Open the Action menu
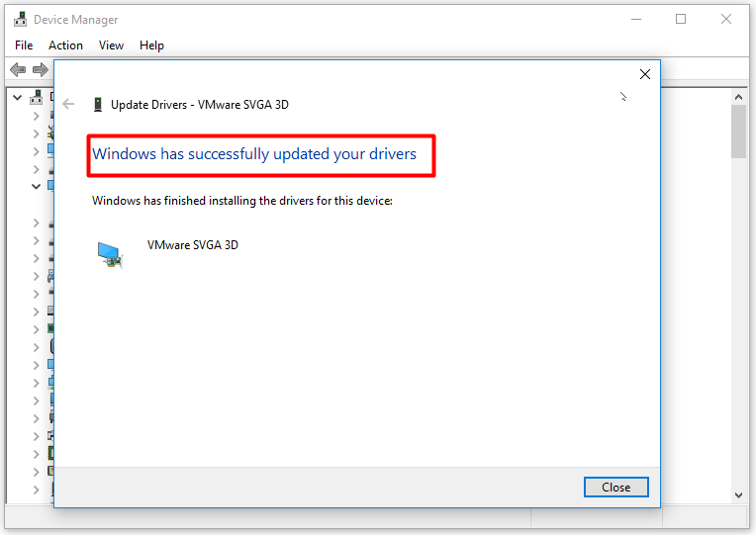Viewport: 756px width, 535px height. coord(65,45)
